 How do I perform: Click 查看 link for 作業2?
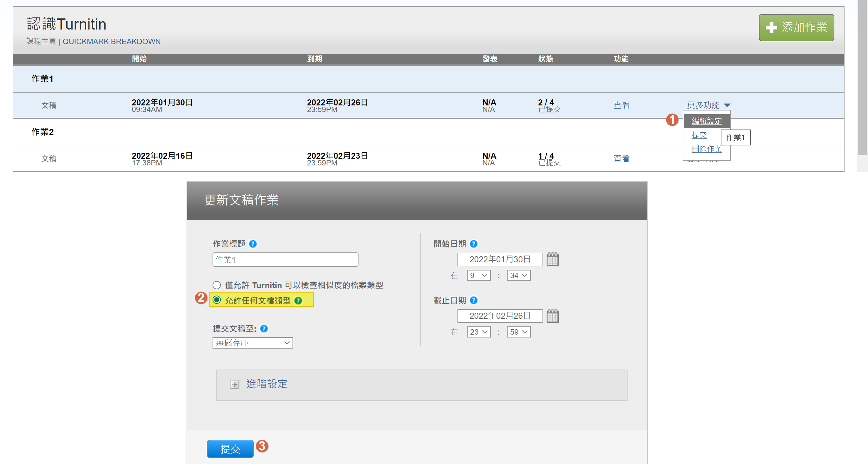621,158
